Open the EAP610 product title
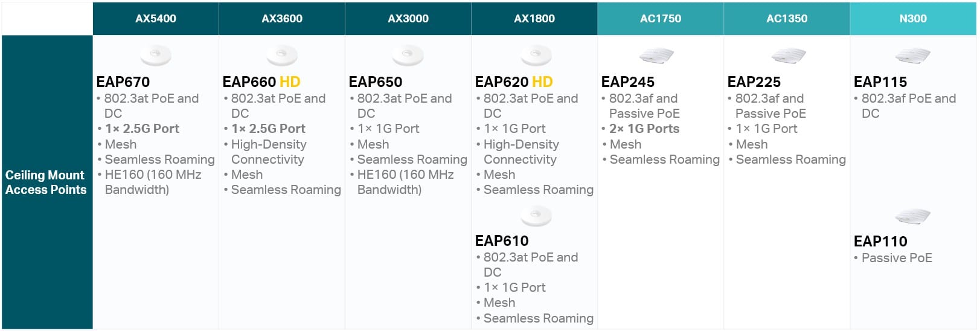The width and height of the screenshot is (980, 331). click(502, 240)
